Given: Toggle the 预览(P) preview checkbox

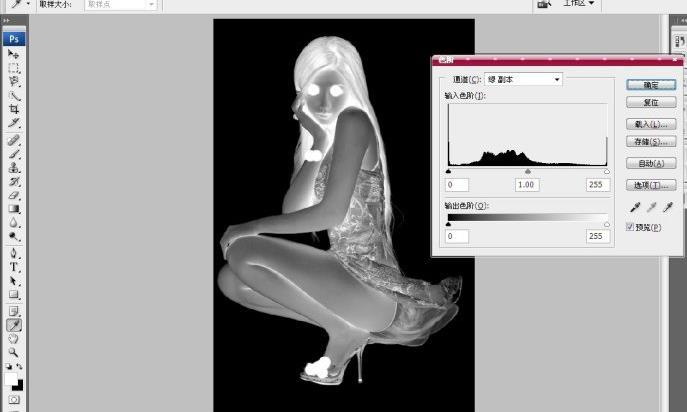Looking at the screenshot, I should tap(630, 227).
